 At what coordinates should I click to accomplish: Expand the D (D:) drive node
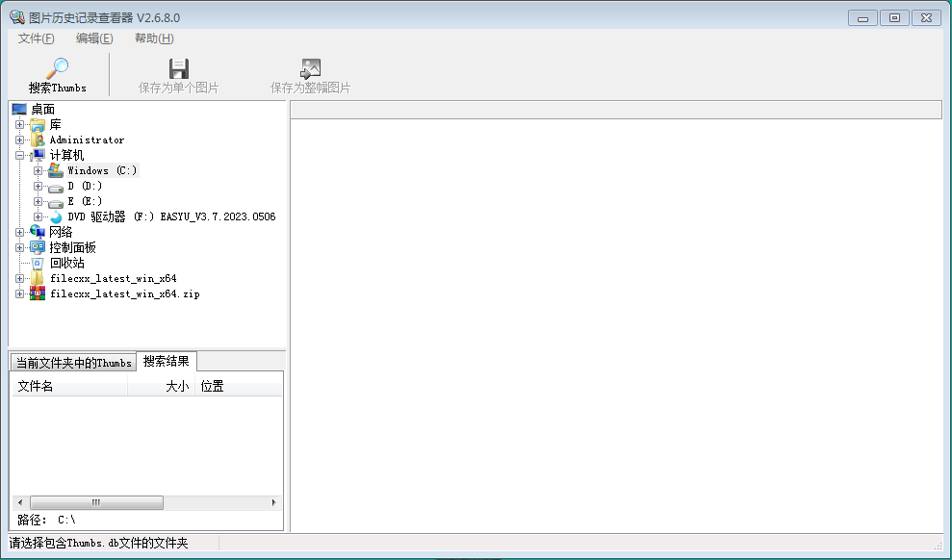(39, 186)
